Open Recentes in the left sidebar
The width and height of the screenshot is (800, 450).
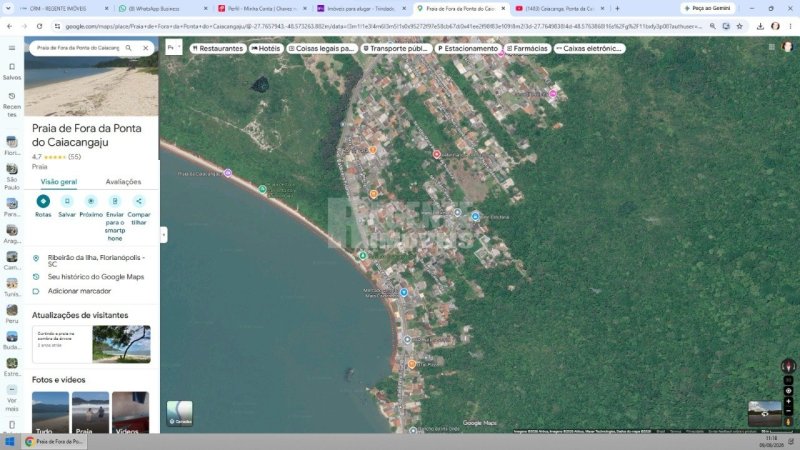[x=12, y=105]
